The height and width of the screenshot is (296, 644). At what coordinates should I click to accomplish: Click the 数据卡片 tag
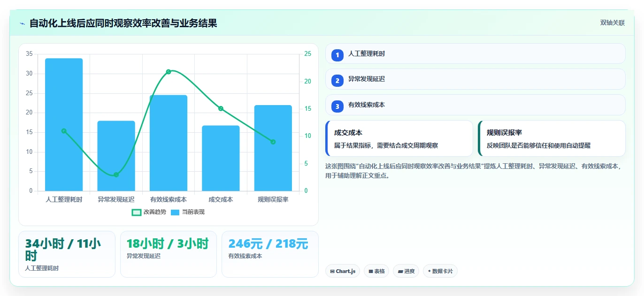coord(440,271)
